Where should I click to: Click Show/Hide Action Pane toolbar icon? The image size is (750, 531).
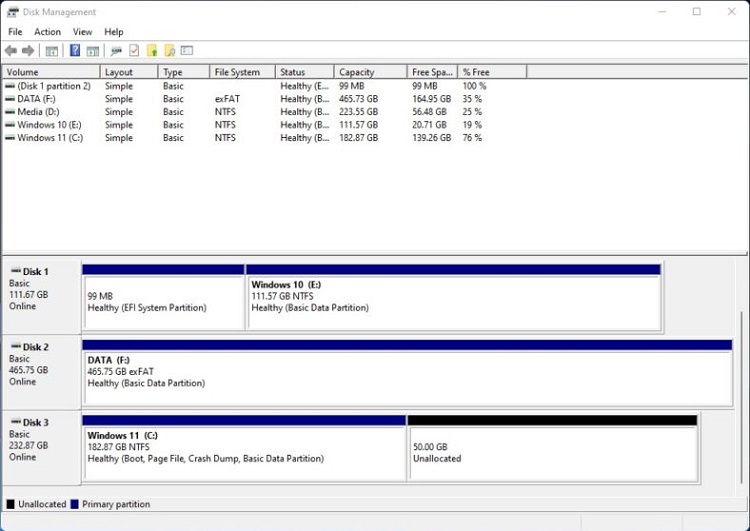(93, 51)
